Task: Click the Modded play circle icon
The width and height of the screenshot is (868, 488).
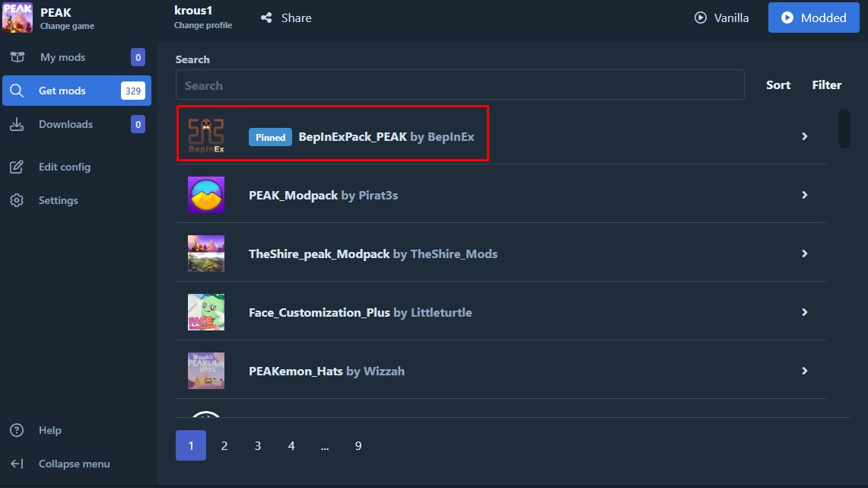Action: tap(787, 18)
